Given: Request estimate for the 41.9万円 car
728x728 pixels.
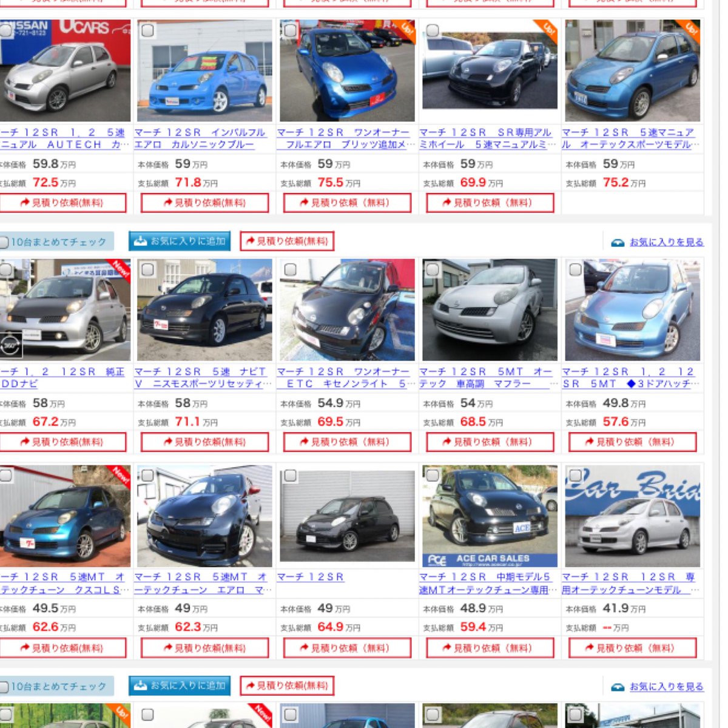Looking at the screenshot, I should (633, 648).
